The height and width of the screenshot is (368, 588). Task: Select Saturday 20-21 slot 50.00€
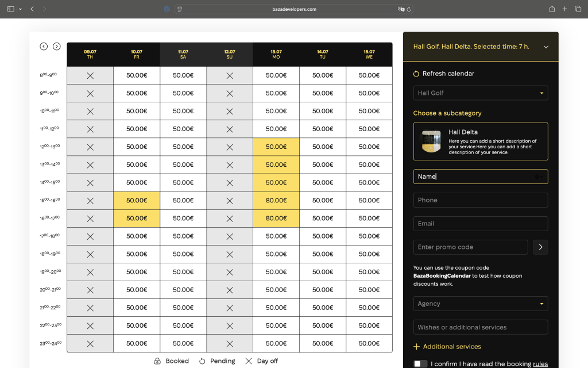(183, 290)
